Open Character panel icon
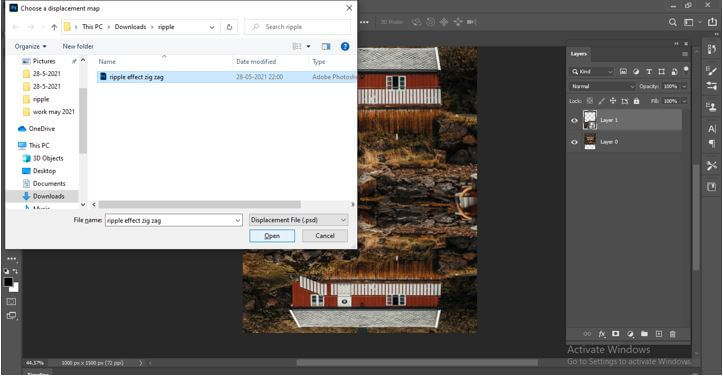The height and width of the screenshot is (376, 723). [711, 129]
